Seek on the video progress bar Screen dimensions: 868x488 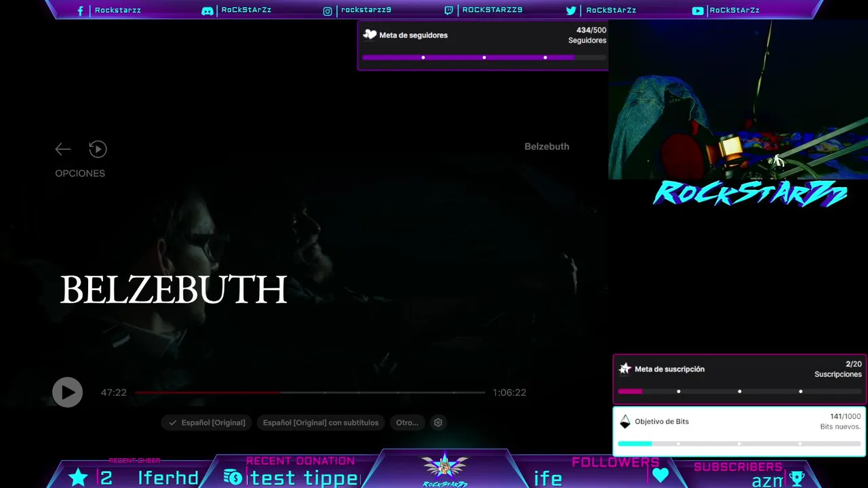pos(310,392)
